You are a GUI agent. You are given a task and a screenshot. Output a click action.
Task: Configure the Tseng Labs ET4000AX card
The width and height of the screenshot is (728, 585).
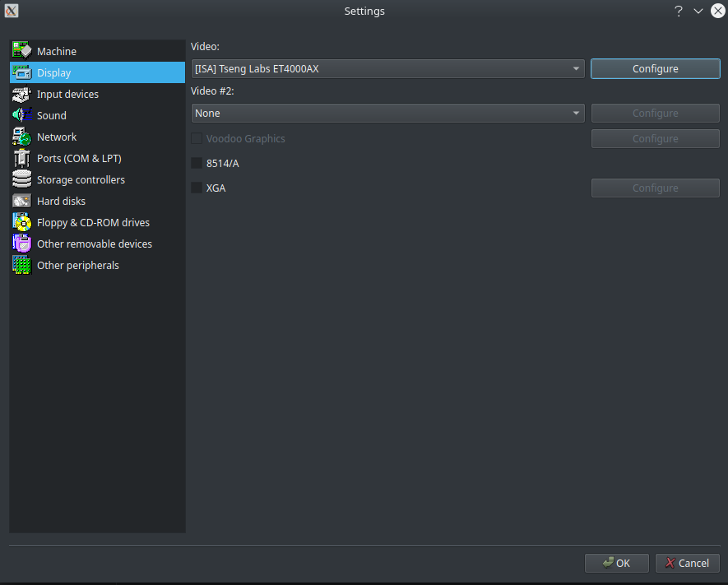coord(655,69)
